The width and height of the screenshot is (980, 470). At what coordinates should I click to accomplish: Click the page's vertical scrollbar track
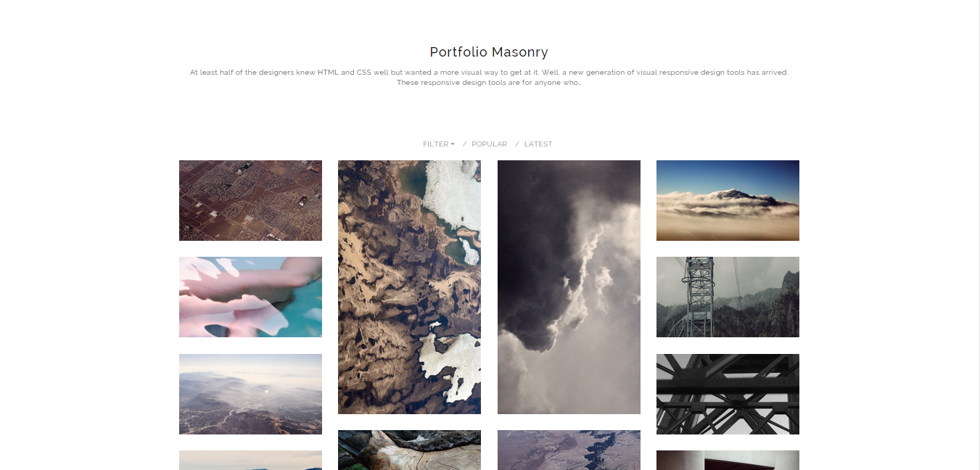976,235
